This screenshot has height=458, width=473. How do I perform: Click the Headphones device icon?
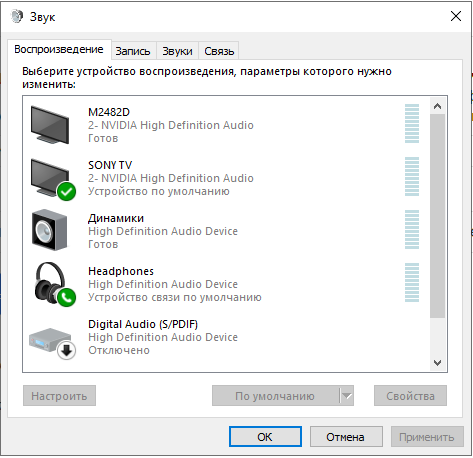click(x=54, y=284)
